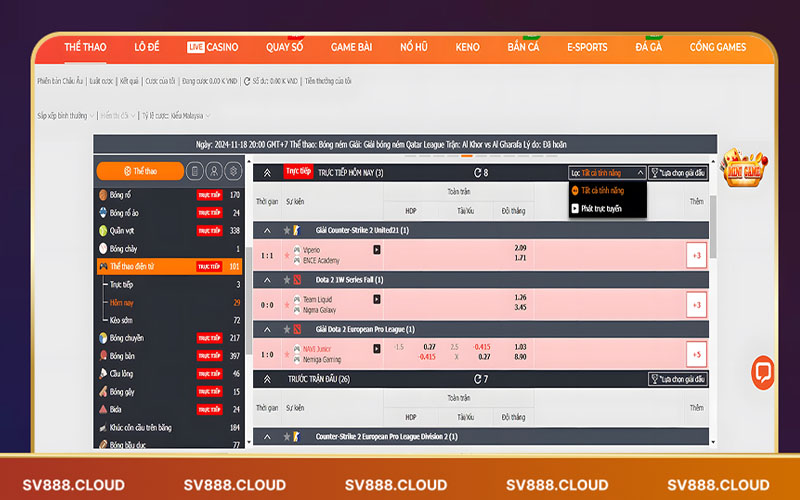Collapse Giải Counter-Strike 2 United21 league
Screen dimensions: 800x500
click(267, 231)
